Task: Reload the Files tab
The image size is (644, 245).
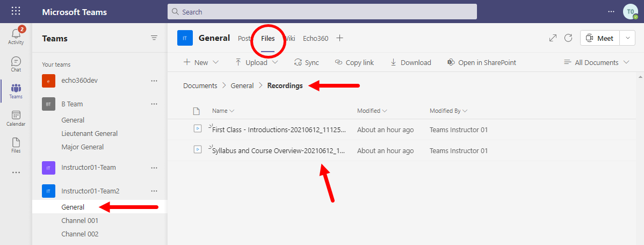Action: pyautogui.click(x=568, y=38)
